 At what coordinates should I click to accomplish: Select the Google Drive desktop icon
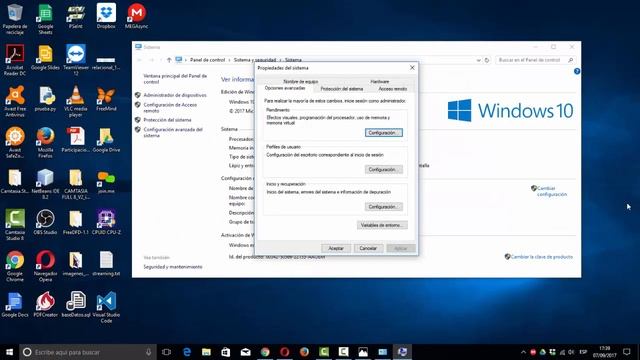(x=106, y=140)
